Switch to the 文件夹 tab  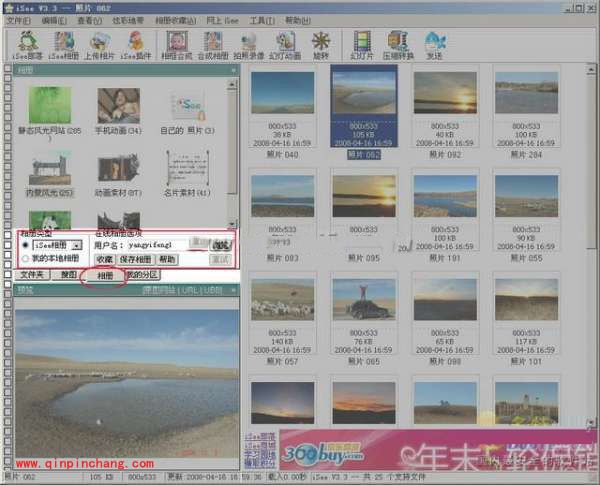[x=32, y=274]
